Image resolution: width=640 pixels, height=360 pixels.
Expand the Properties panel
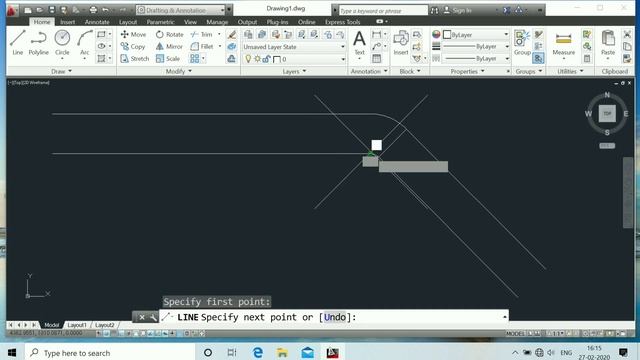coord(467,71)
